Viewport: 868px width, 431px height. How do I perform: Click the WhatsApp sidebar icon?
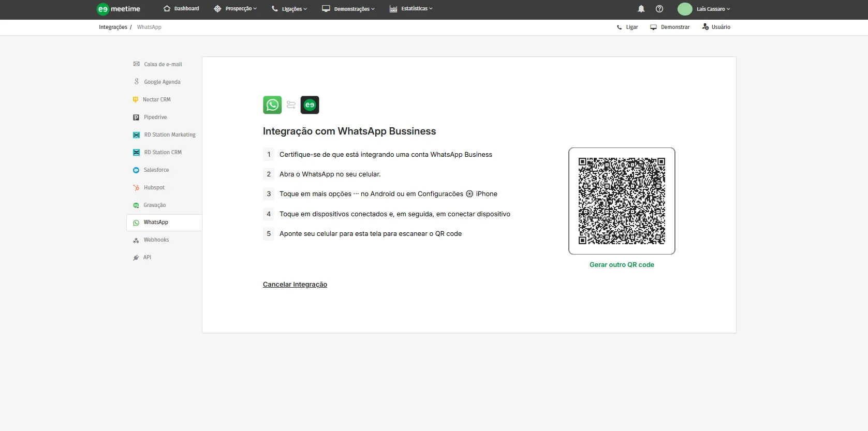[136, 222]
